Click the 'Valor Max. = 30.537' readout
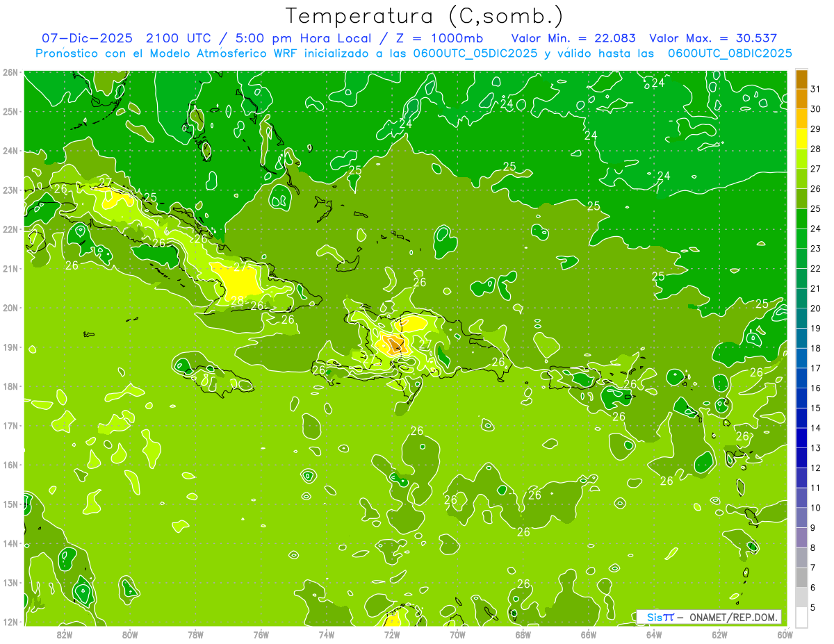 [x=713, y=38]
